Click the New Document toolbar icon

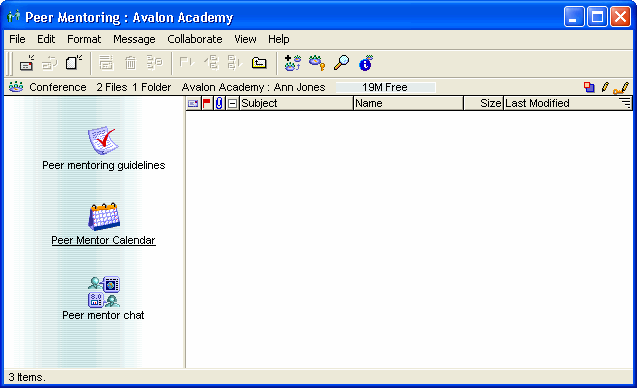[x=74, y=63]
